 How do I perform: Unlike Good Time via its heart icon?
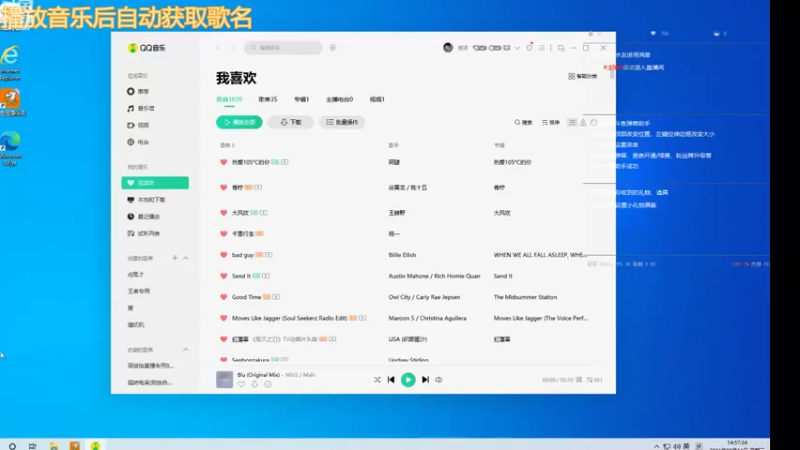point(223,297)
